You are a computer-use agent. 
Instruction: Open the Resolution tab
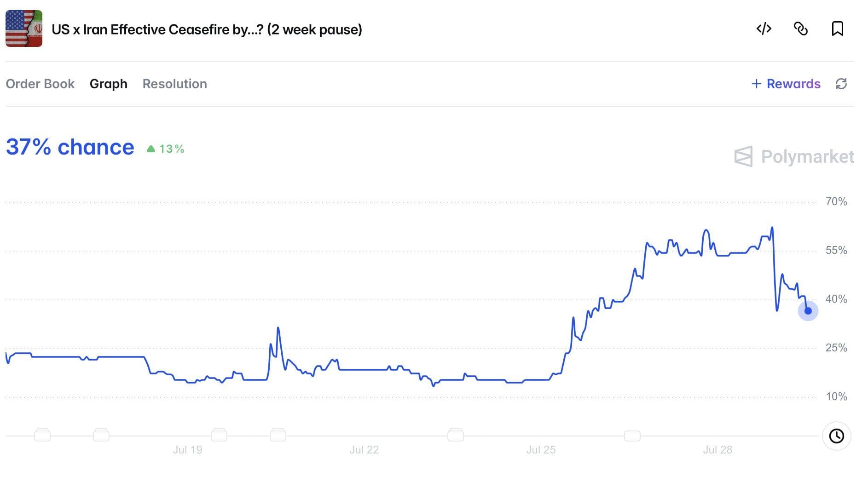click(175, 84)
